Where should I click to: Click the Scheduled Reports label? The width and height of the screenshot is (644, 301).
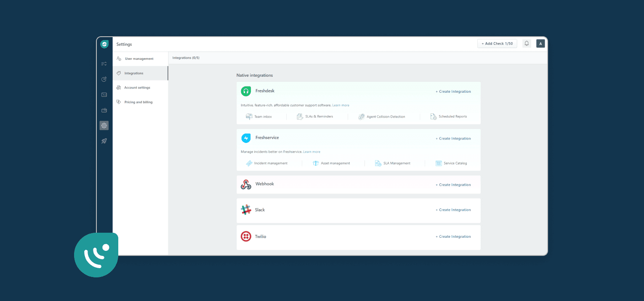point(452,116)
